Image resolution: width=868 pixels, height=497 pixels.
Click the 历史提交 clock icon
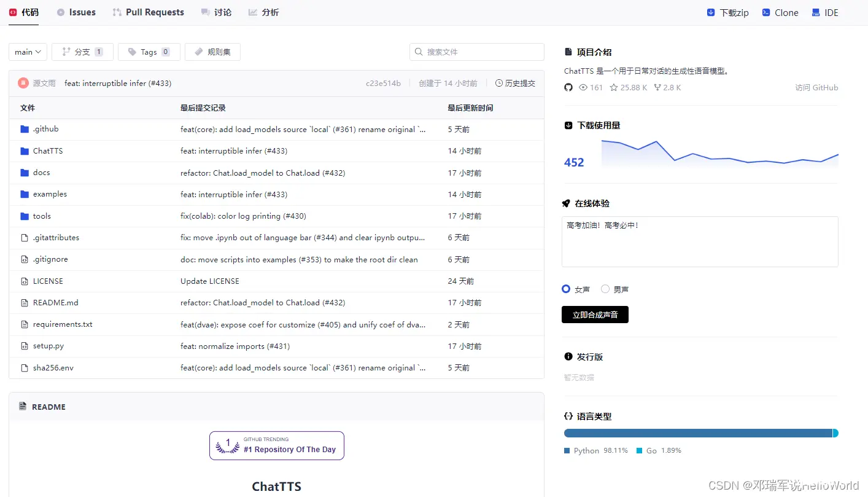(x=499, y=84)
